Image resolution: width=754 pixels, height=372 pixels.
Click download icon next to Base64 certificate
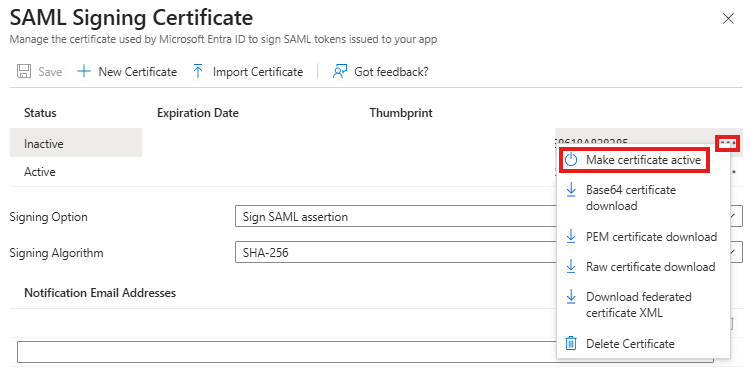(571, 190)
